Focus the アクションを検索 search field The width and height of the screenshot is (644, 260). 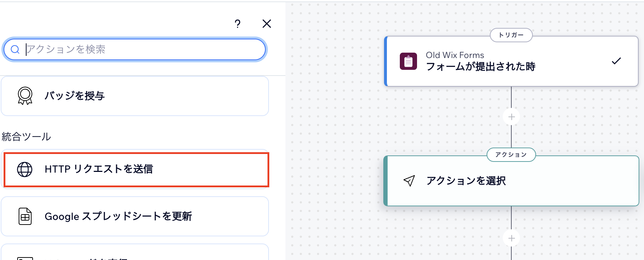tap(143, 49)
